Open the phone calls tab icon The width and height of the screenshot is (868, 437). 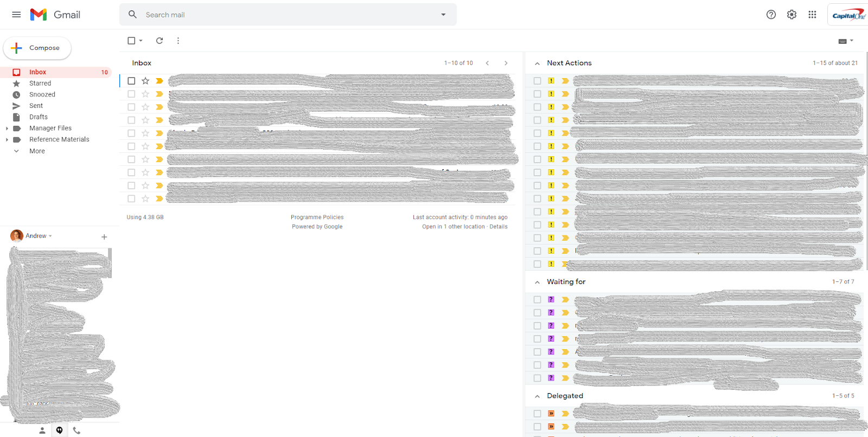[x=76, y=430]
